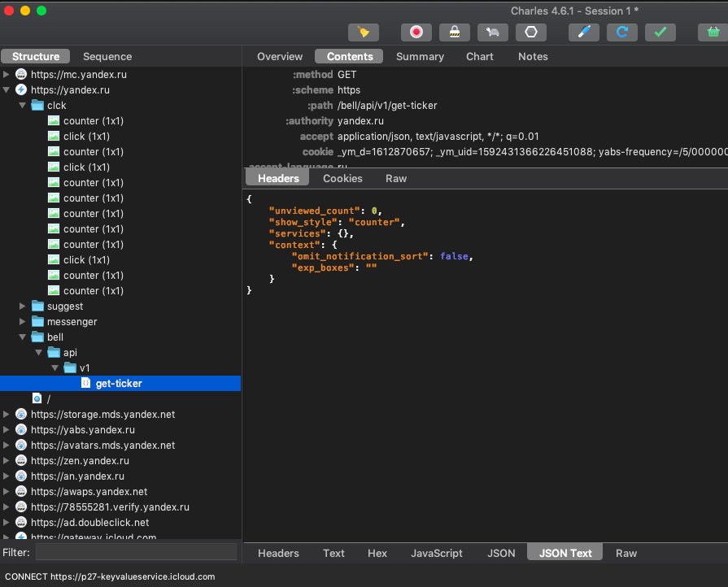Click the green basket icon in toolbar

[713, 32]
